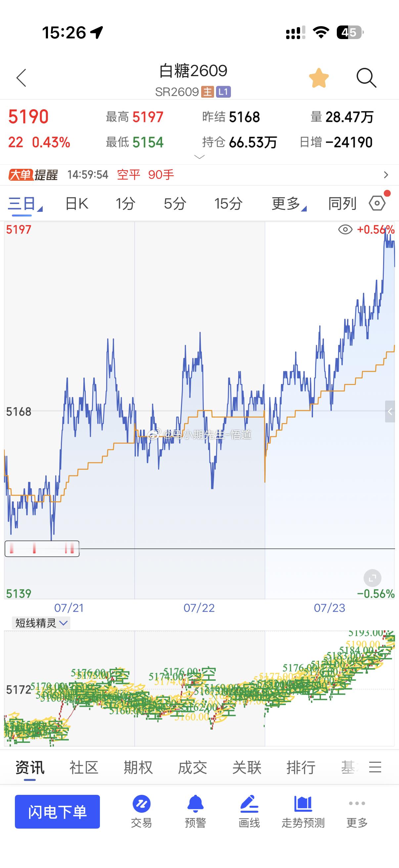Image resolution: width=399 pixels, height=868 pixels.
Task: Open the 大单提醒 alert row
Action: (199, 175)
